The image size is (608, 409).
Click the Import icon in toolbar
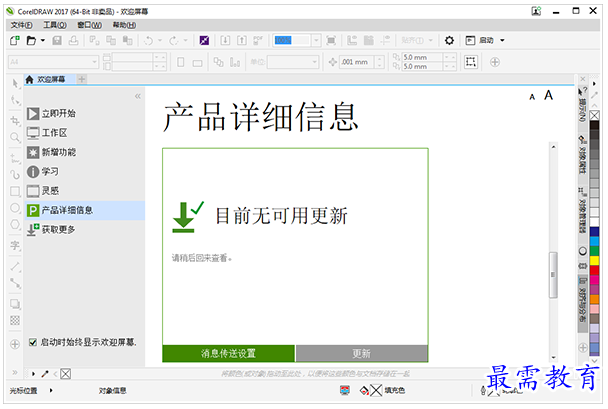click(225, 40)
